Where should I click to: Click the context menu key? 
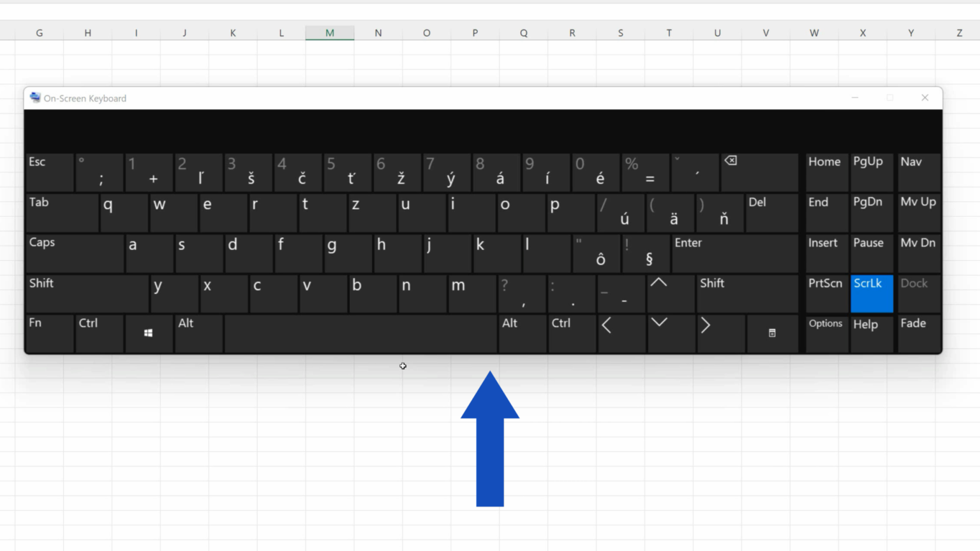click(x=771, y=333)
